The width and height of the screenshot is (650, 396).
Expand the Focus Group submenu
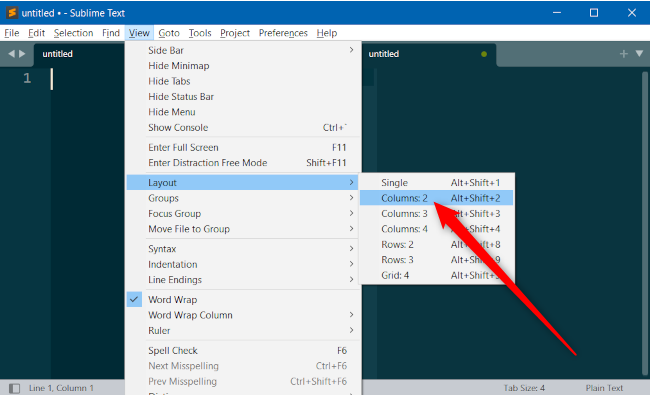coord(243,214)
